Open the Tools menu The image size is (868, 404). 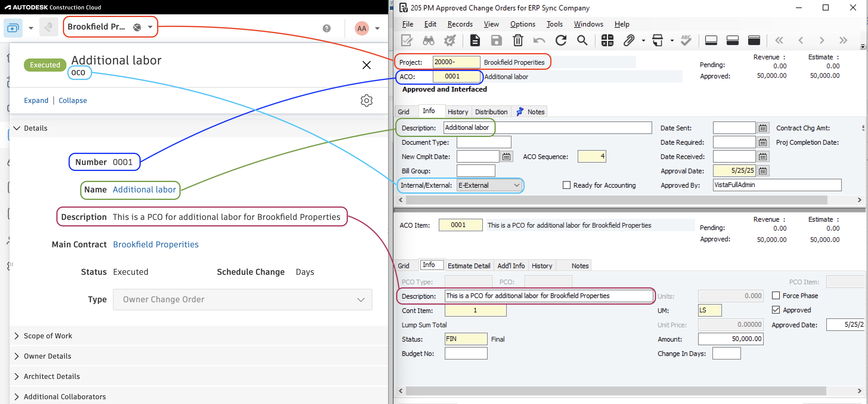click(x=554, y=24)
